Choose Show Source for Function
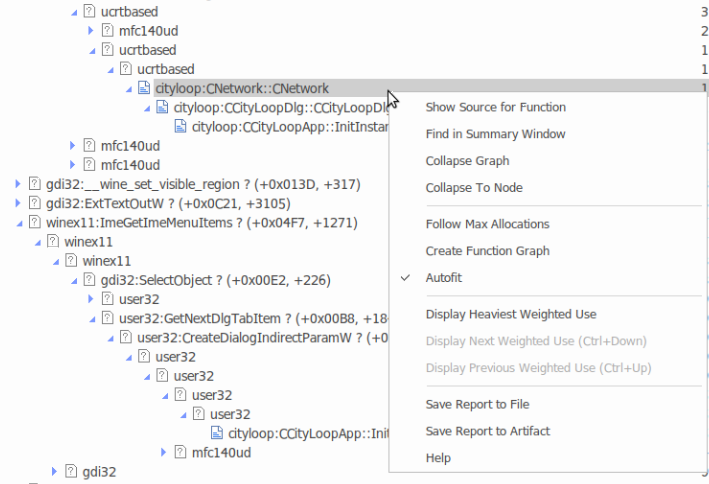The image size is (709, 484). click(495, 107)
